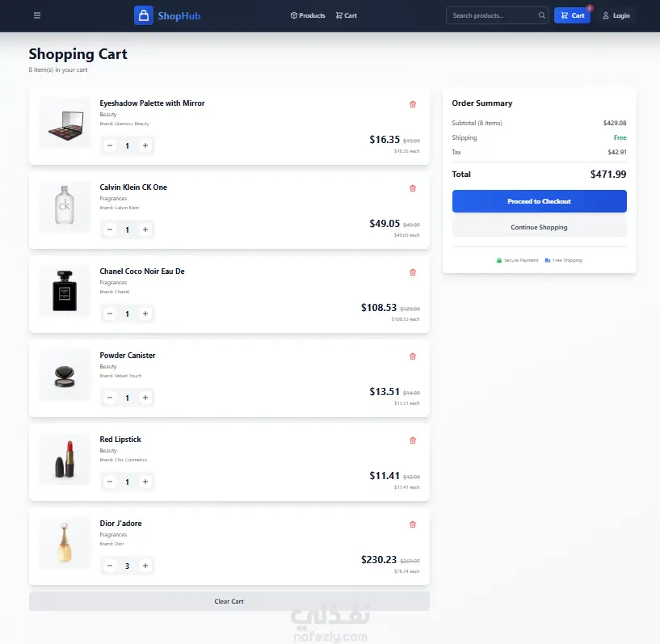Open Eyeshadow Palette product thumbnail
Screen dimensions: 660x644
(65, 123)
